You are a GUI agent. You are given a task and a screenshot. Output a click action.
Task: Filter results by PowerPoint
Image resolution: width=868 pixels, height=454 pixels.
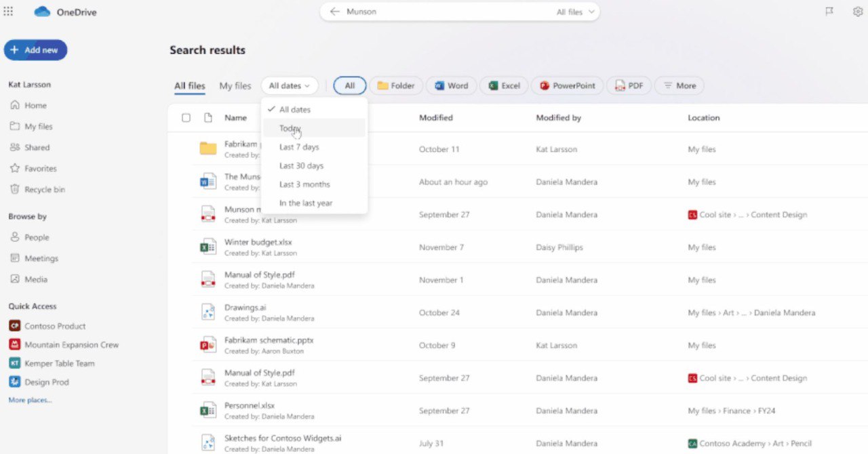(x=568, y=86)
